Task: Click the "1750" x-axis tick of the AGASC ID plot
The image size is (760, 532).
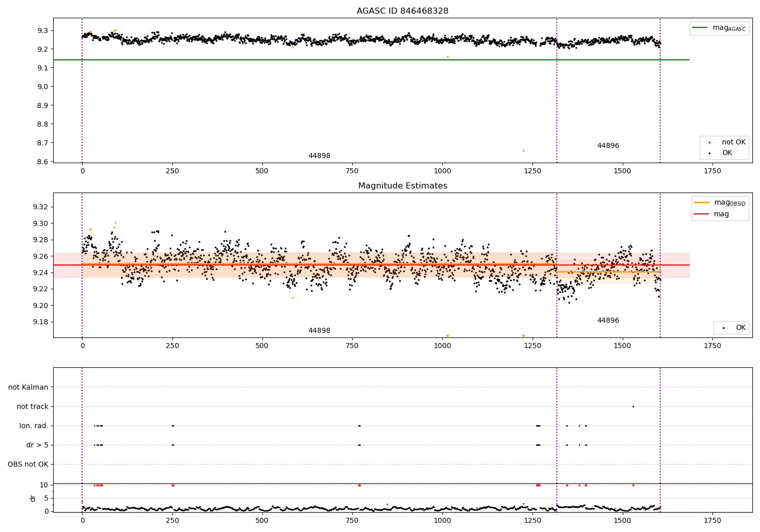Action: (712, 171)
